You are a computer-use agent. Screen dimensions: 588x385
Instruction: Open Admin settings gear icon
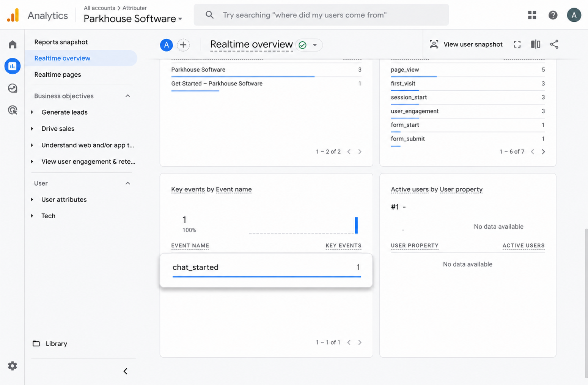(x=13, y=366)
